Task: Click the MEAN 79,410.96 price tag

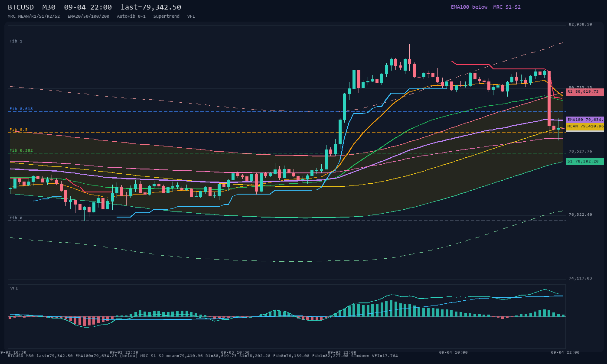Action: click(585, 127)
